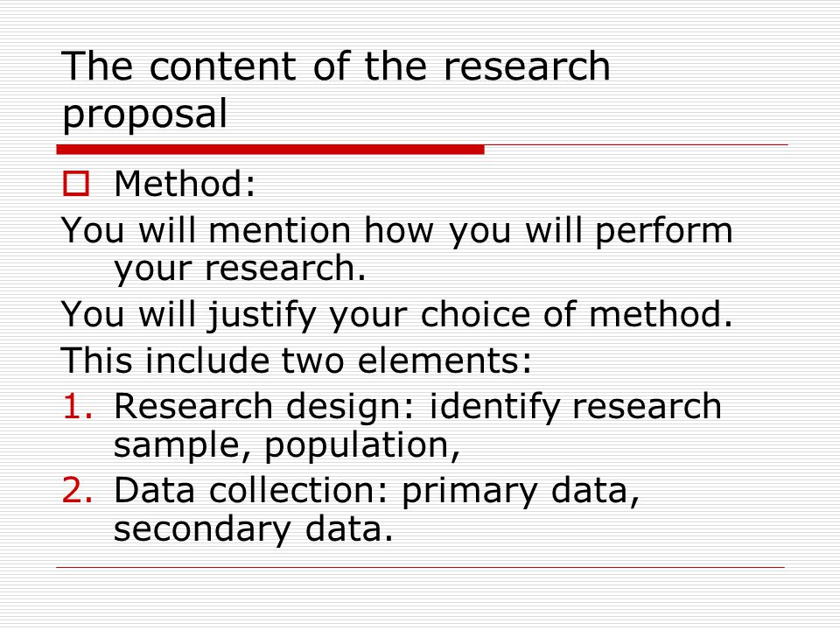Click the red "2." list number
The image size is (840, 630).
(78, 490)
